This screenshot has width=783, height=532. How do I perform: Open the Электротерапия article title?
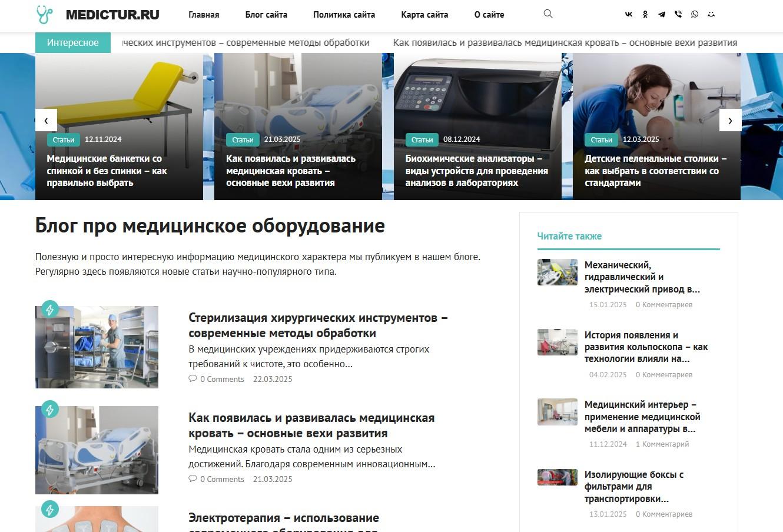pos(284,521)
